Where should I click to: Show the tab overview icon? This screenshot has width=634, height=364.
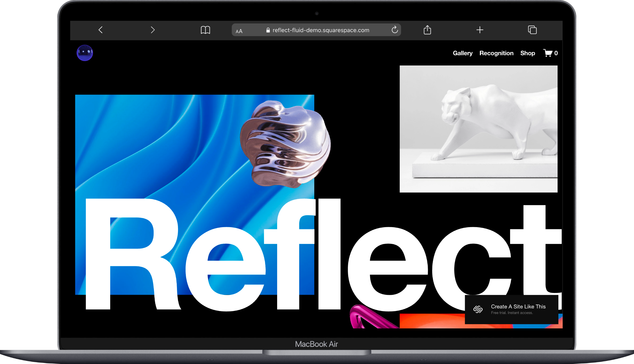click(532, 30)
